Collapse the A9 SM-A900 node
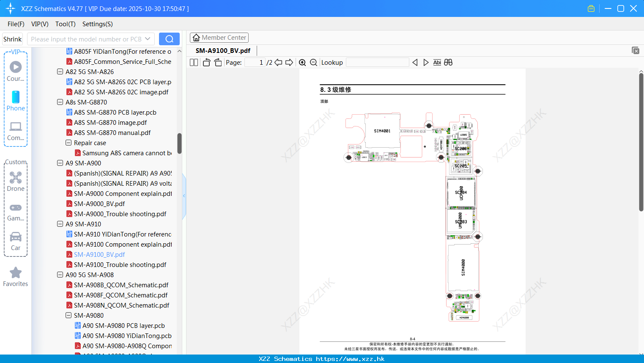 pos(60,163)
